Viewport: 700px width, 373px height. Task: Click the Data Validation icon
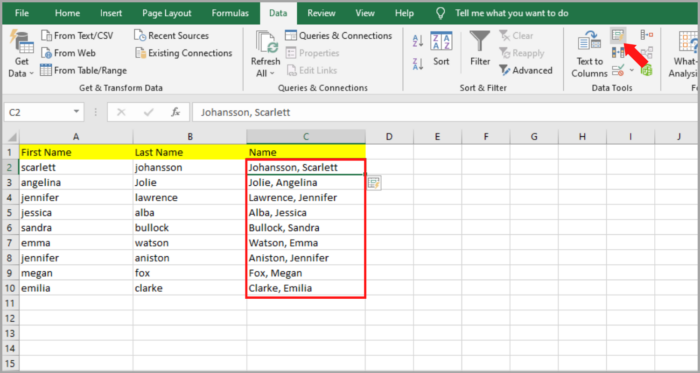[x=618, y=70]
